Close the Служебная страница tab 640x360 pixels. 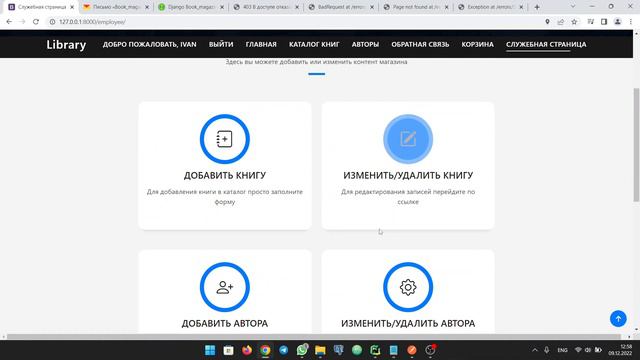coord(72,7)
